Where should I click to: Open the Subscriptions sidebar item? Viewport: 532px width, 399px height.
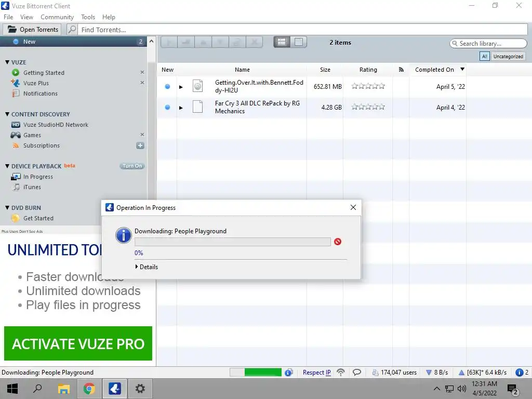click(42, 145)
